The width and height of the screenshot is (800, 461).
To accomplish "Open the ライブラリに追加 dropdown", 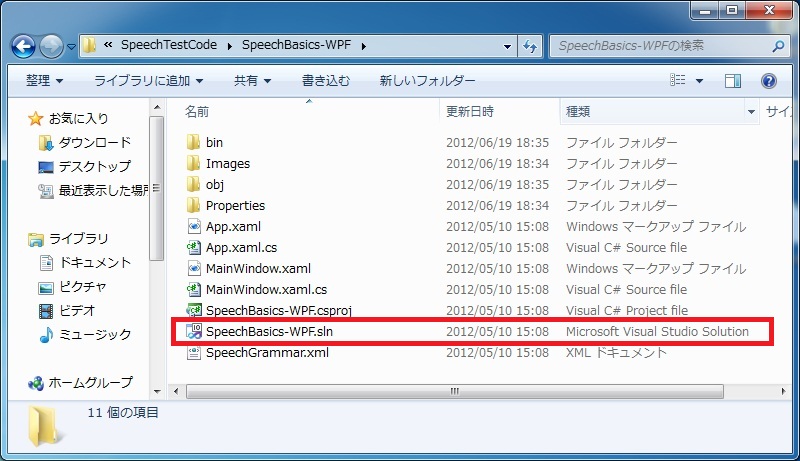I will [148, 80].
